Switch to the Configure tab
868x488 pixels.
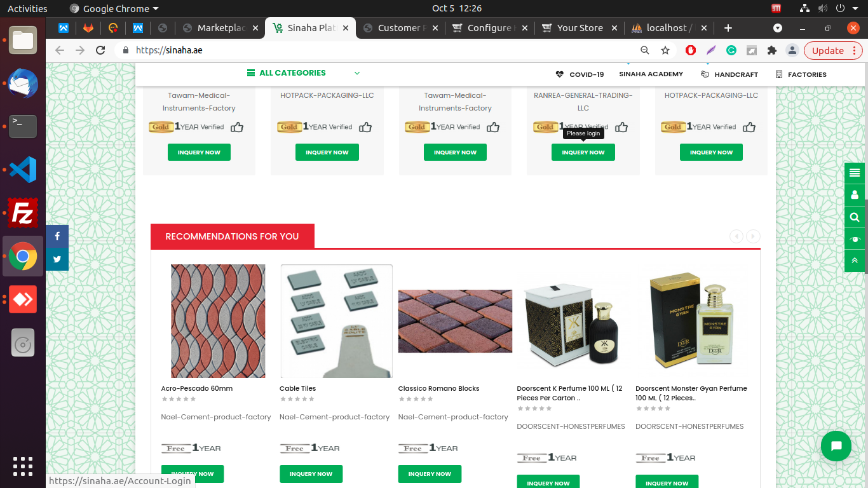tap(489, 28)
